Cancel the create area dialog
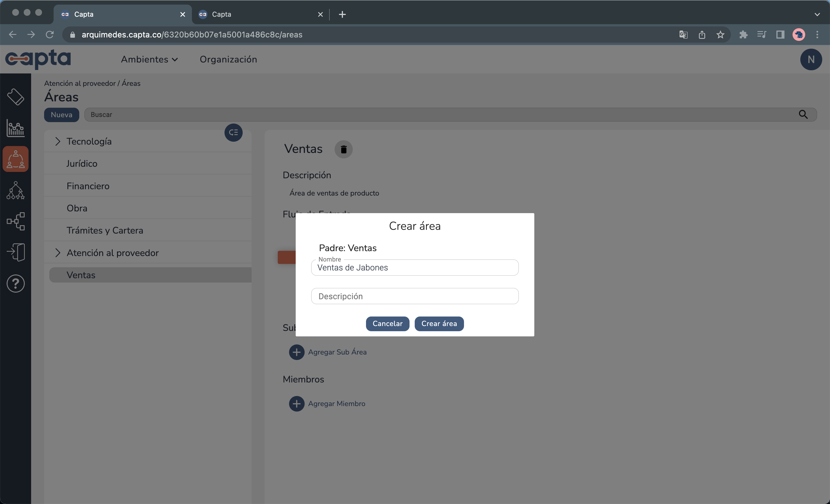830x504 pixels. pyautogui.click(x=387, y=323)
